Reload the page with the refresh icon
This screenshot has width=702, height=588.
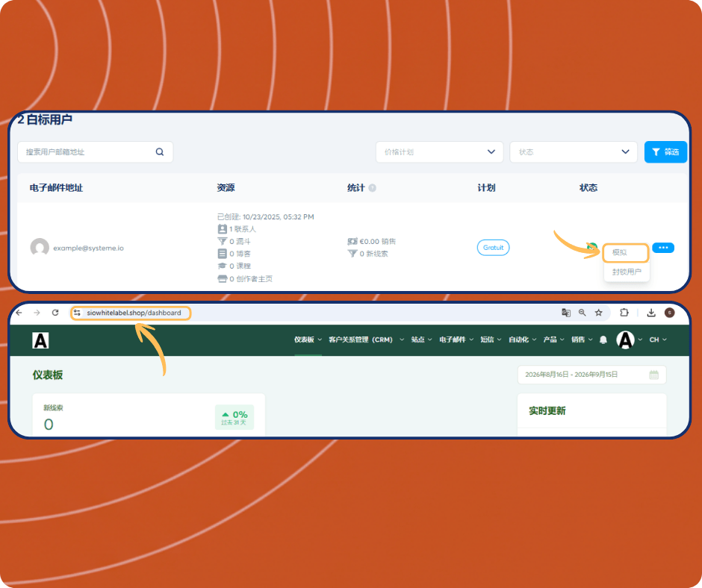55,313
